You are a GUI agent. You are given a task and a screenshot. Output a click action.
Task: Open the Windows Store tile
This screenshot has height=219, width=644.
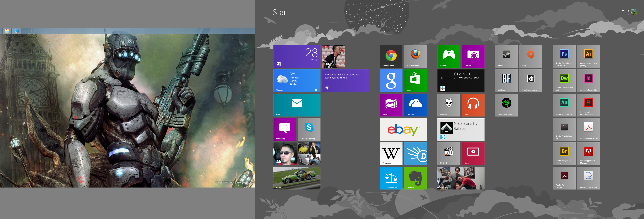point(415,81)
